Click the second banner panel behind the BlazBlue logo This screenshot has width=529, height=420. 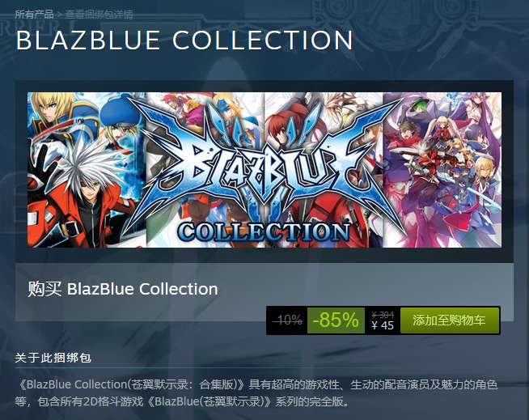point(205,170)
